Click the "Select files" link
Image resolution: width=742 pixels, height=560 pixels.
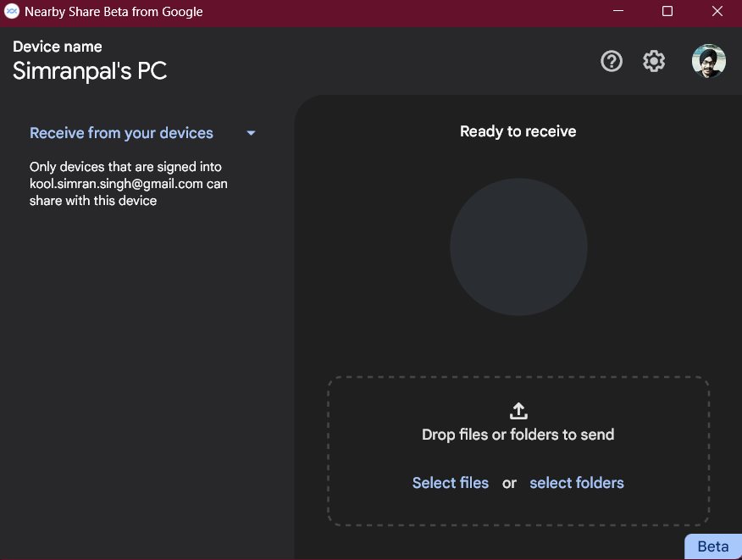[x=450, y=483]
